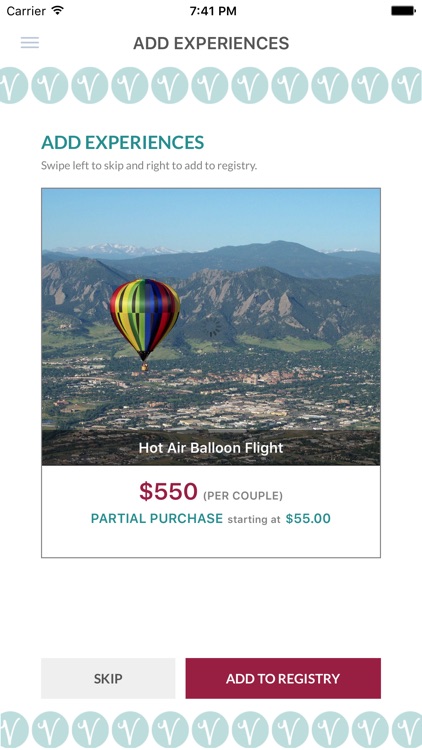Select the PARTIAL PURCHASE label

coord(157,518)
